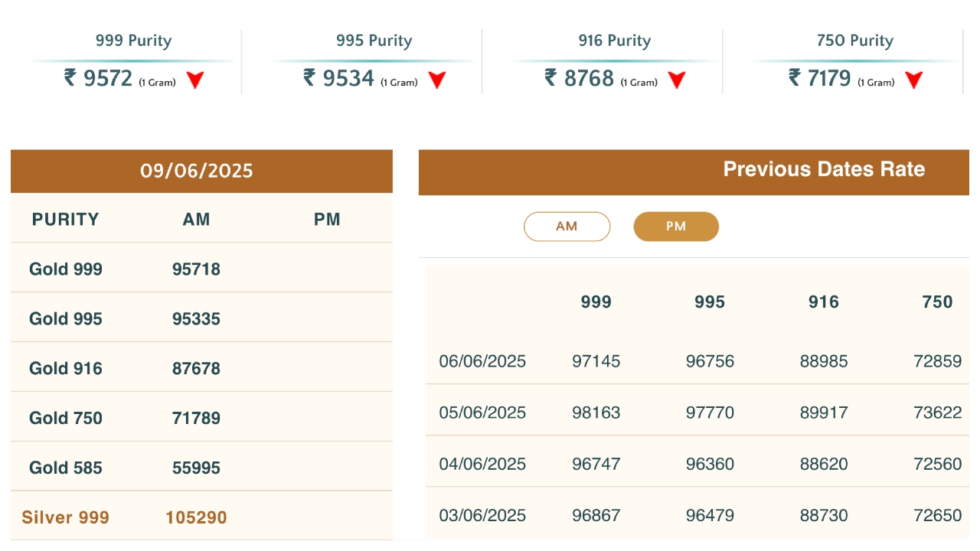This screenshot has width=980, height=551.
Task: Switch to AM rates in Previous Dates Rate
Action: pos(567,226)
